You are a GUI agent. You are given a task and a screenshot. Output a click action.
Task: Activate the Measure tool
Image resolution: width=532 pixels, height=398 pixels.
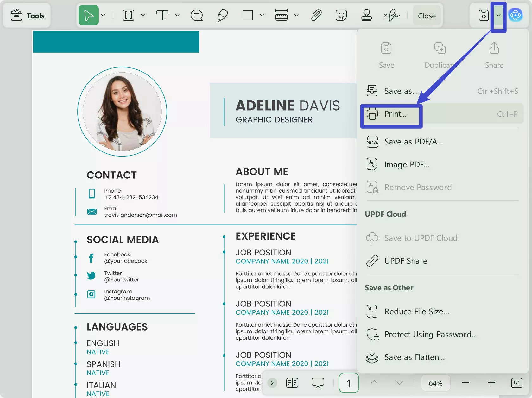(x=282, y=15)
